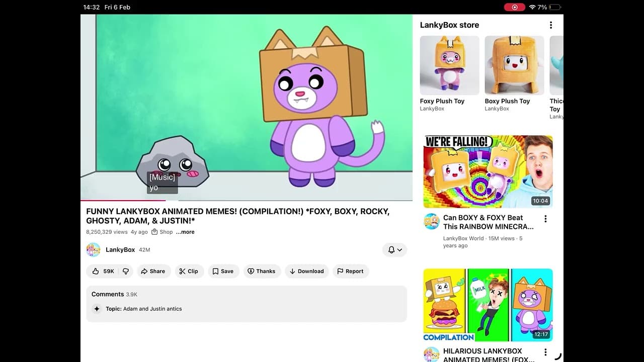Viewport: 644px width, 362px height.
Task: Open the LankyBox channel avatar
Action: pyautogui.click(x=93, y=250)
